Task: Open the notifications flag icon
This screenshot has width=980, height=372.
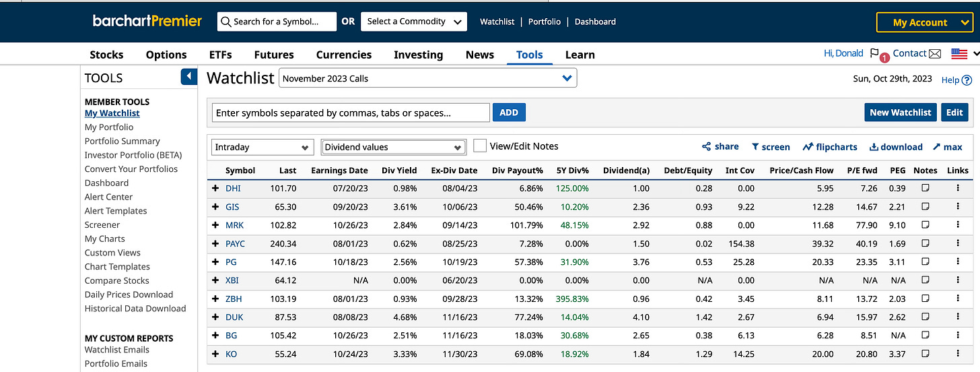Action: click(x=874, y=53)
